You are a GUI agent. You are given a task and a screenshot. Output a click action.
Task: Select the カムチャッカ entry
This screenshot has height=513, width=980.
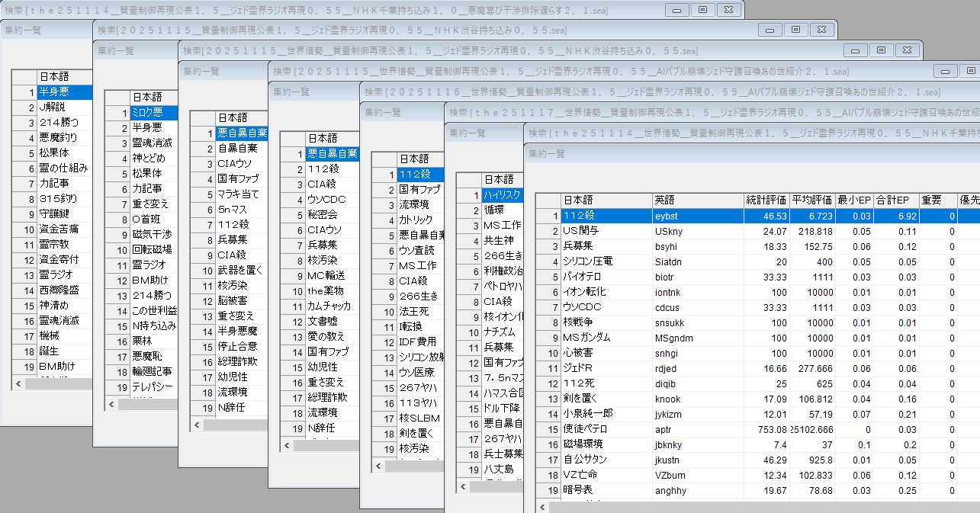click(x=329, y=306)
